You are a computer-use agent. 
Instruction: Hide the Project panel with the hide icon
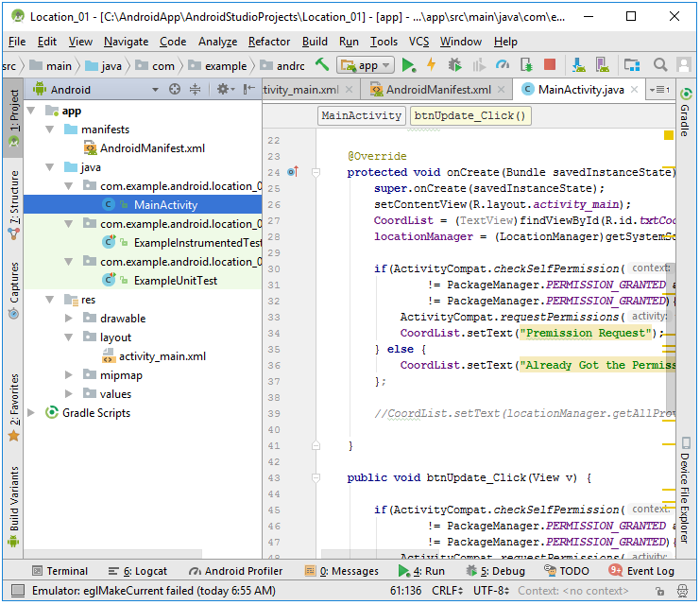tap(248, 90)
